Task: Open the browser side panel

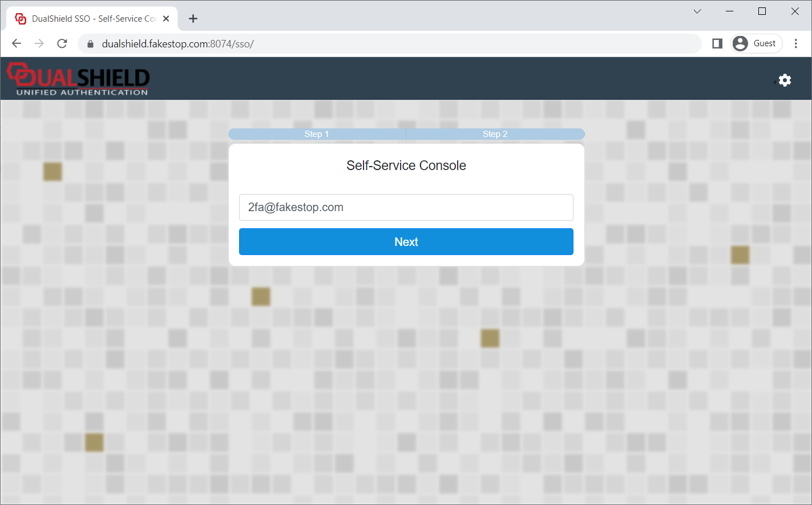Action: pos(717,44)
